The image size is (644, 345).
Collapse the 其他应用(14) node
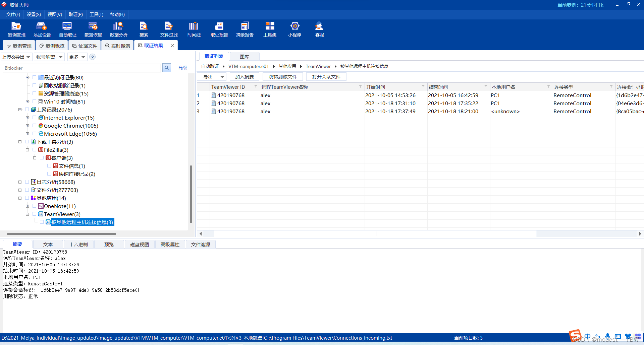click(20, 198)
